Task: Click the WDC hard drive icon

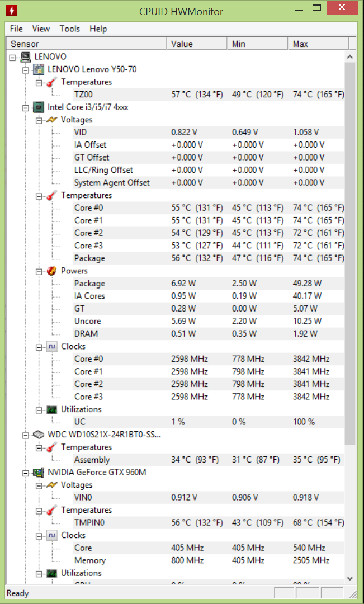Action: pyautogui.click(x=38, y=435)
